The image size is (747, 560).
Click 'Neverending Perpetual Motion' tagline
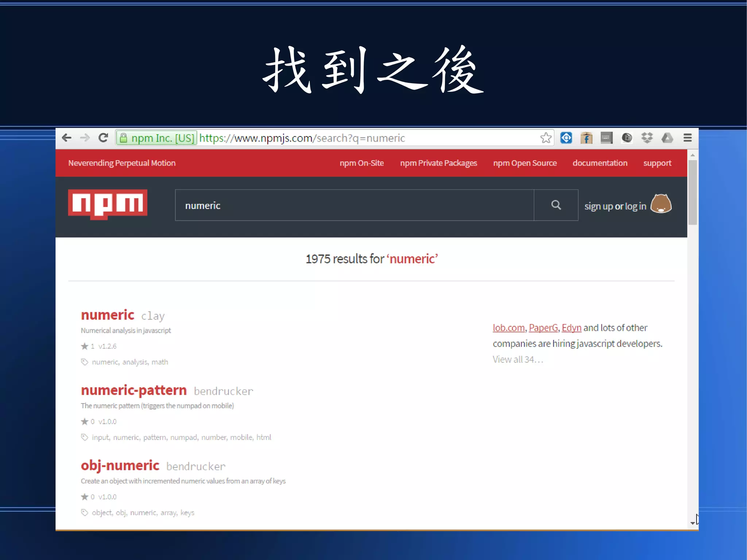coord(122,163)
